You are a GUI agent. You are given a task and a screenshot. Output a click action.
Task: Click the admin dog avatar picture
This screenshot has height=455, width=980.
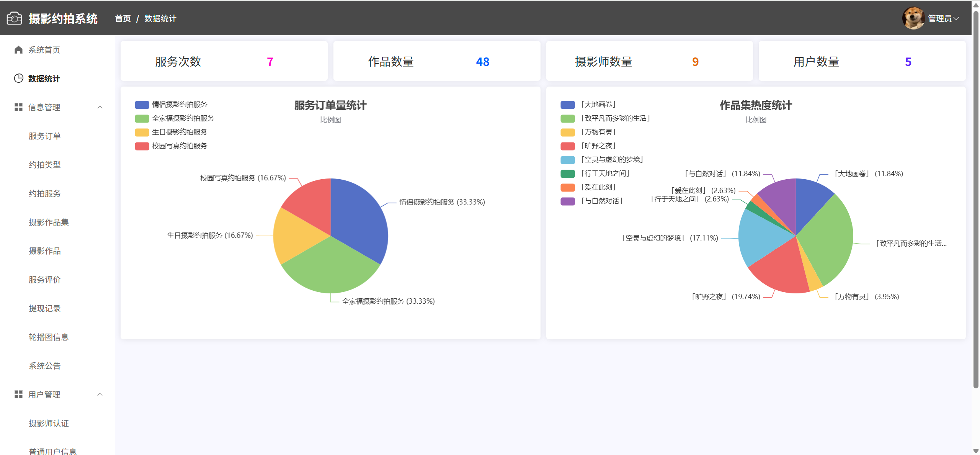point(913,18)
